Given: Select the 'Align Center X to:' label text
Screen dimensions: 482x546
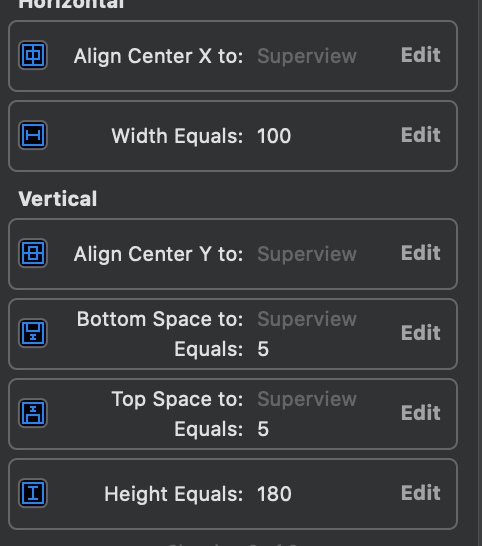Looking at the screenshot, I should tap(158, 56).
